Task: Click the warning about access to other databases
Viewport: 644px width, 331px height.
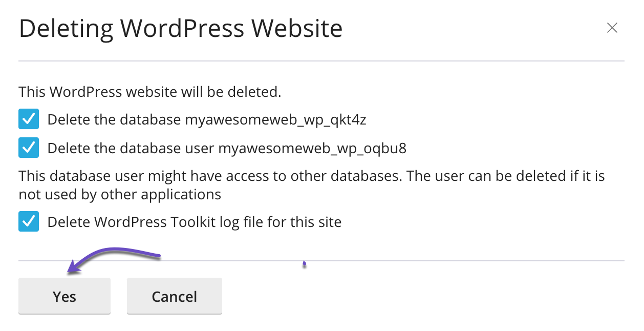Action: coord(311,177)
